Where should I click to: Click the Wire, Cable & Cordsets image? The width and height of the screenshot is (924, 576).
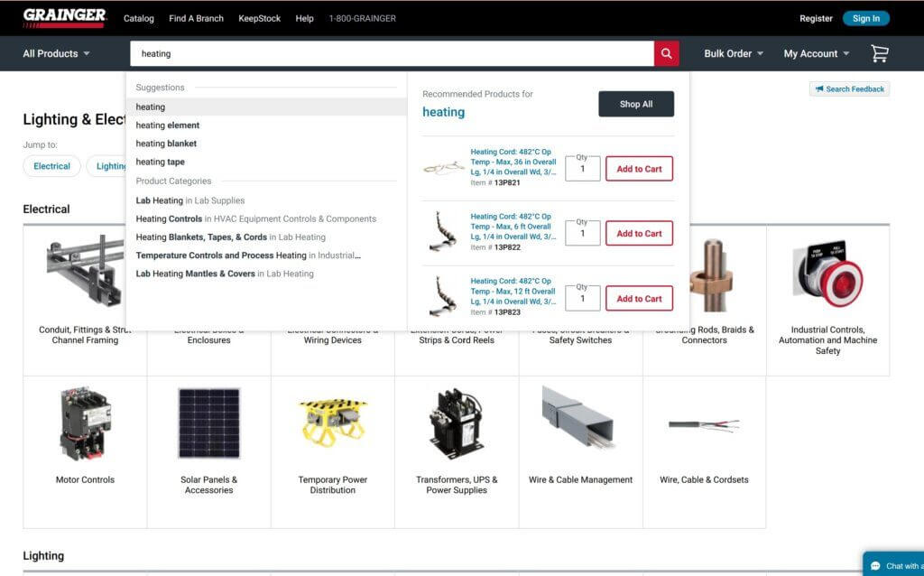pos(704,424)
